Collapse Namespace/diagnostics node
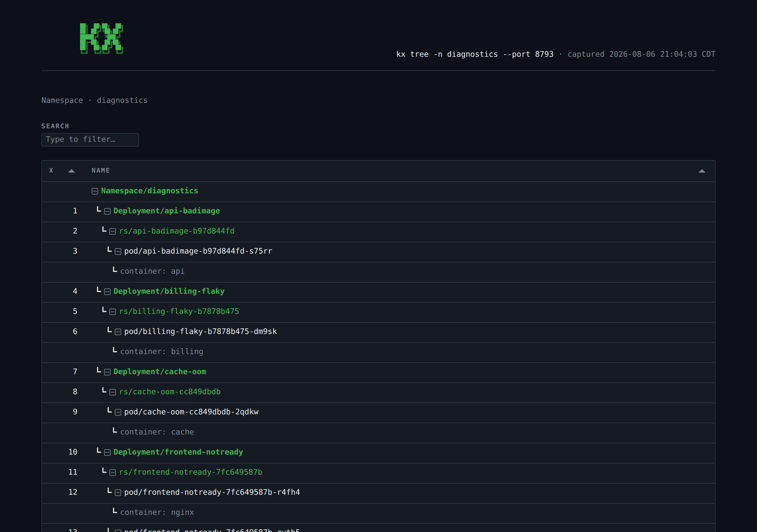757x532 pixels. pos(95,191)
